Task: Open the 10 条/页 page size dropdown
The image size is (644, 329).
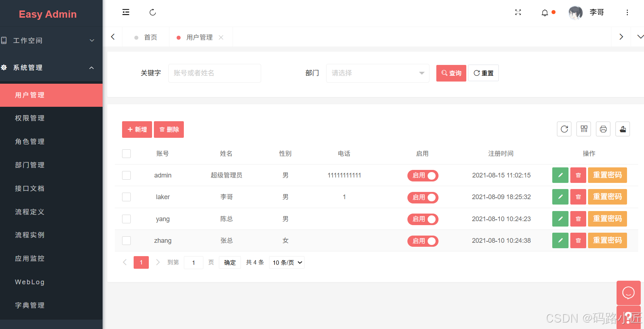Action: click(x=286, y=262)
